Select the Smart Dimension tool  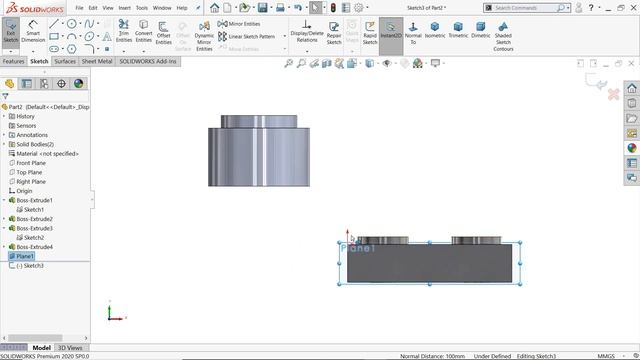[x=33, y=31]
